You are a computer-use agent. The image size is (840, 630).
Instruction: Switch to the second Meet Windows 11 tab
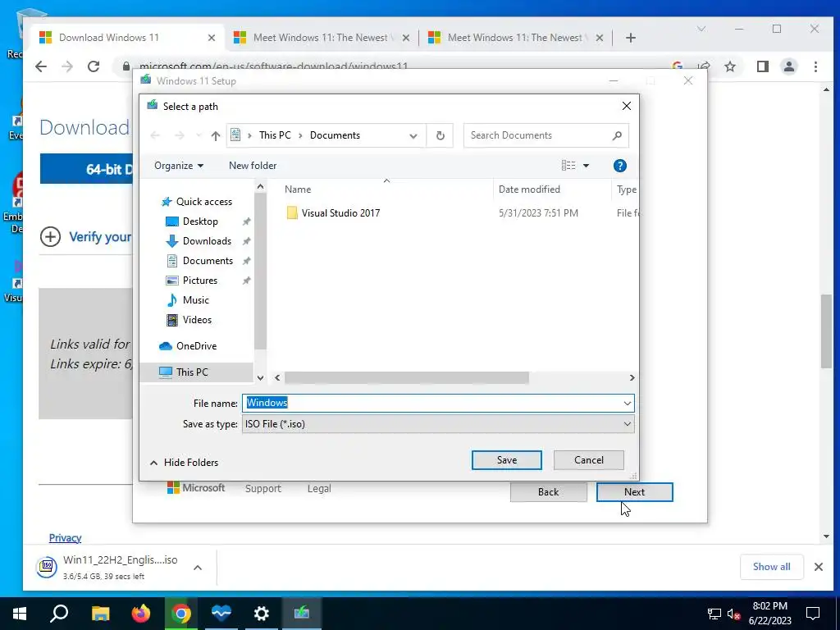(x=322, y=38)
